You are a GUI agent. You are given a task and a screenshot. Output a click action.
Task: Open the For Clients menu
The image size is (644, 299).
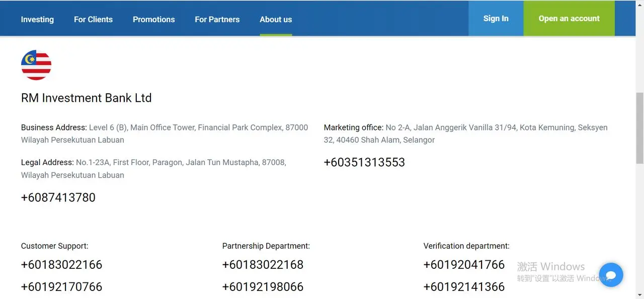pyautogui.click(x=93, y=20)
